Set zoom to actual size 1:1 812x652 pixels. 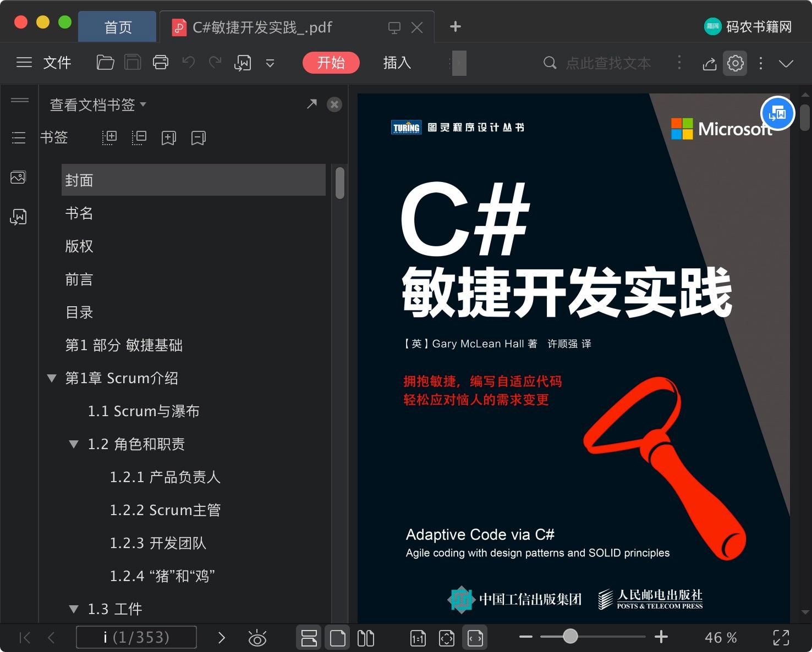click(418, 638)
